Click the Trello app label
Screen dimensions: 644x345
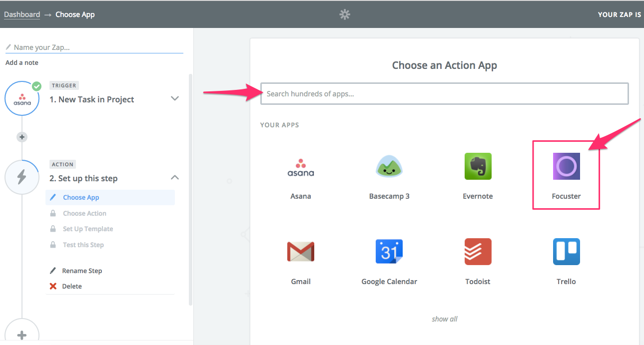tap(566, 282)
